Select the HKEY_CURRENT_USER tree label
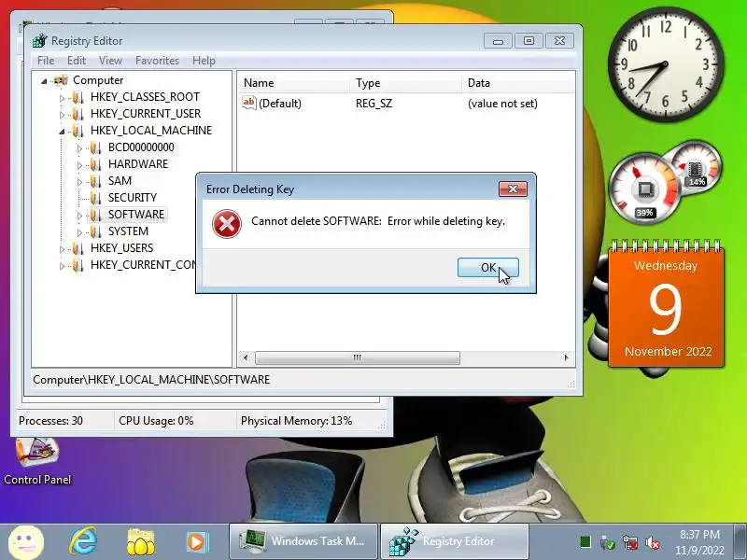This screenshot has width=747, height=560. [146, 114]
